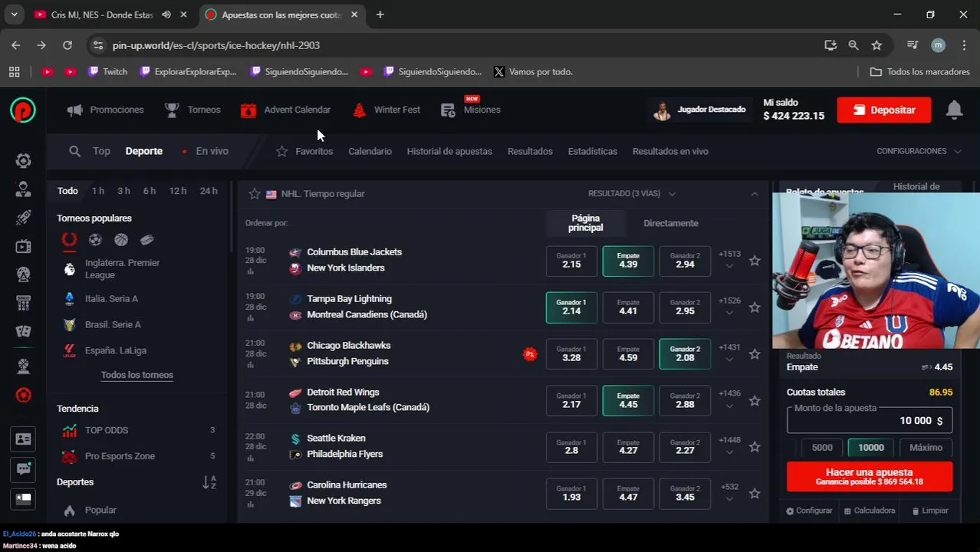The image size is (980, 552).
Task: Bookmark this page with Chrome star icon
Action: pos(876,45)
